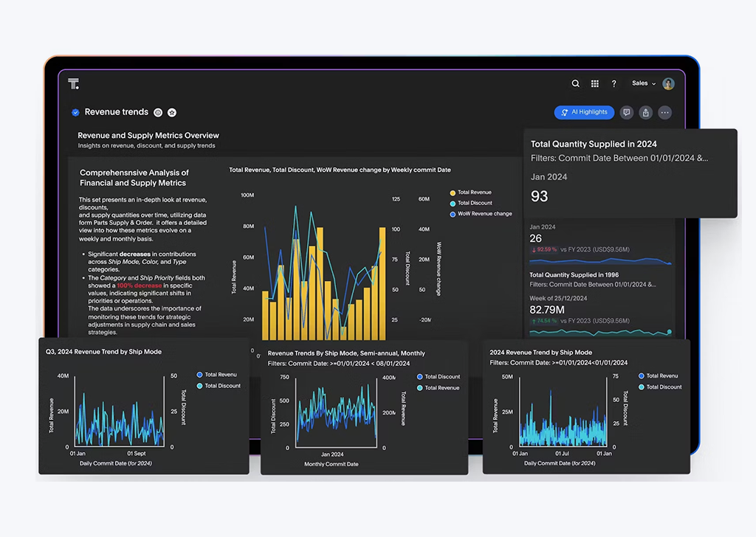Click the 92.59 % decrease indicator

point(544,249)
